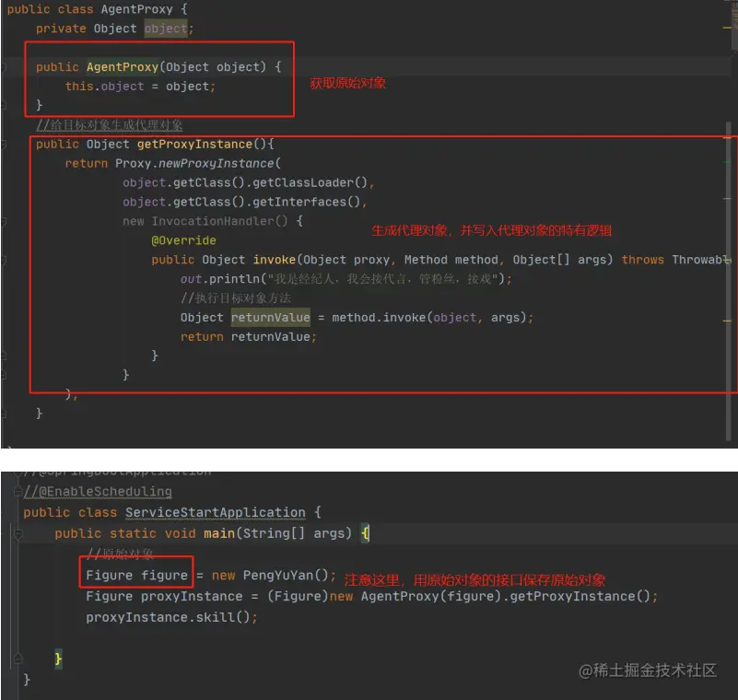The height and width of the screenshot is (700, 738).
Task: Click the PengYuYan() constructor call
Action: click(x=286, y=576)
